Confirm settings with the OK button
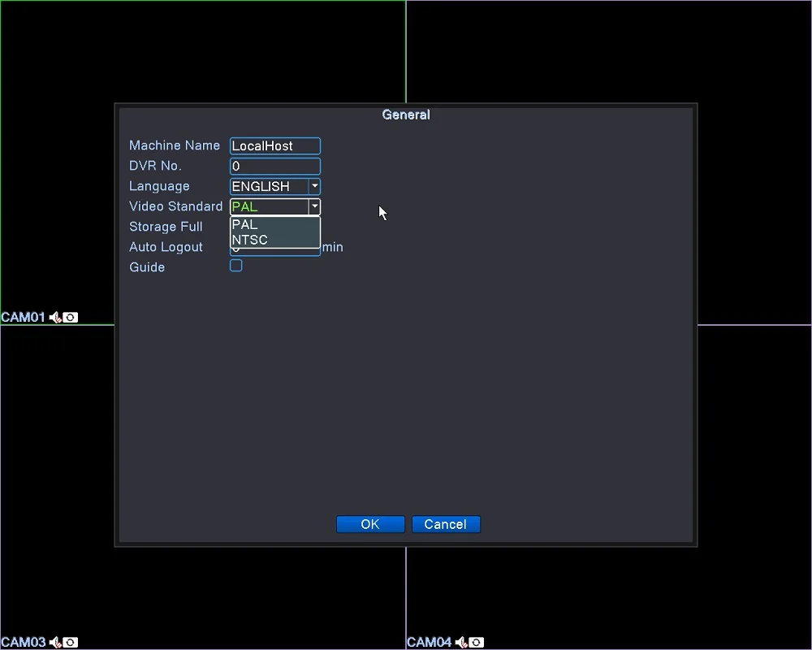The height and width of the screenshot is (650, 812). (x=370, y=524)
